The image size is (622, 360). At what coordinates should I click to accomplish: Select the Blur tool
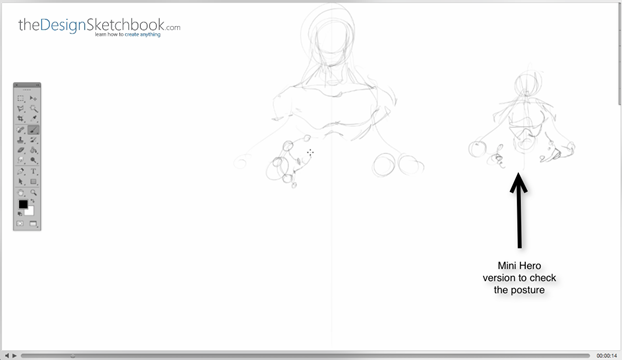(21, 160)
